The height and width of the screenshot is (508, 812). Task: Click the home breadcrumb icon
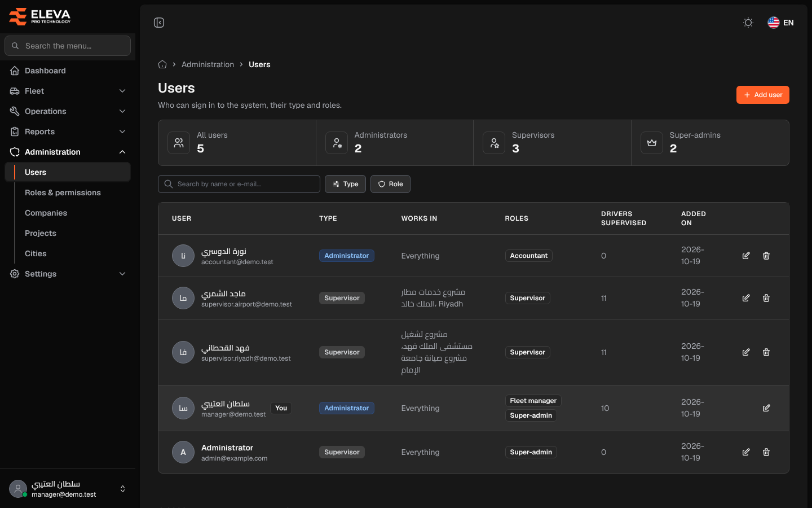(162, 64)
